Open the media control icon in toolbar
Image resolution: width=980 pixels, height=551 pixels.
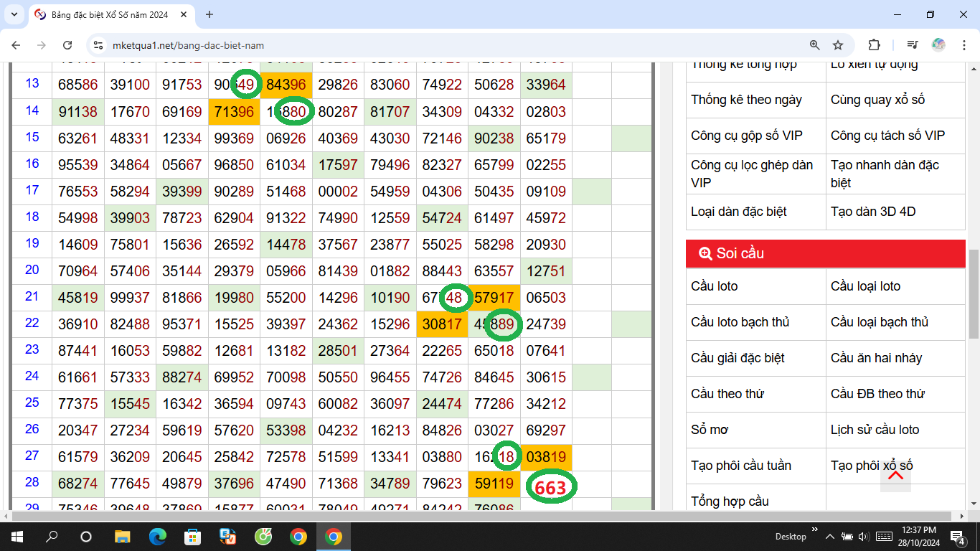[x=912, y=45]
